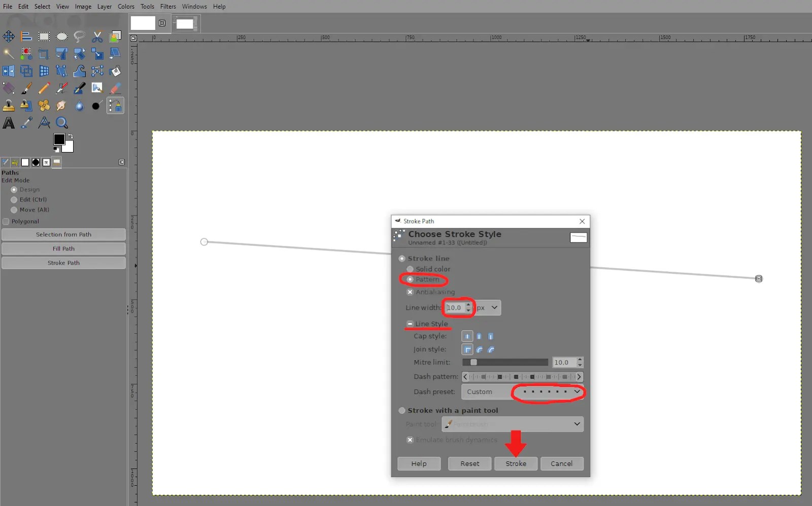Select the Scissors Select tool
The height and width of the screenshot is (506, 812).
point(97,36)
